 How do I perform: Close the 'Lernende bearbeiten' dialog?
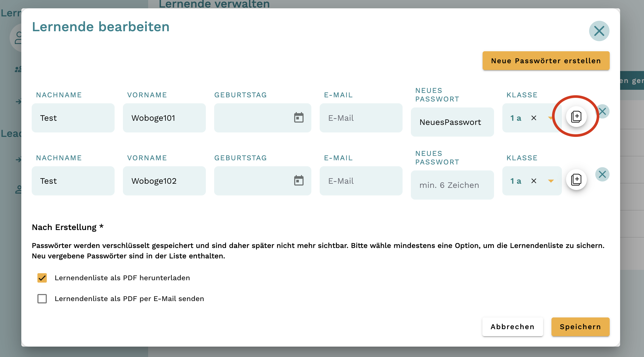point(599,31)
